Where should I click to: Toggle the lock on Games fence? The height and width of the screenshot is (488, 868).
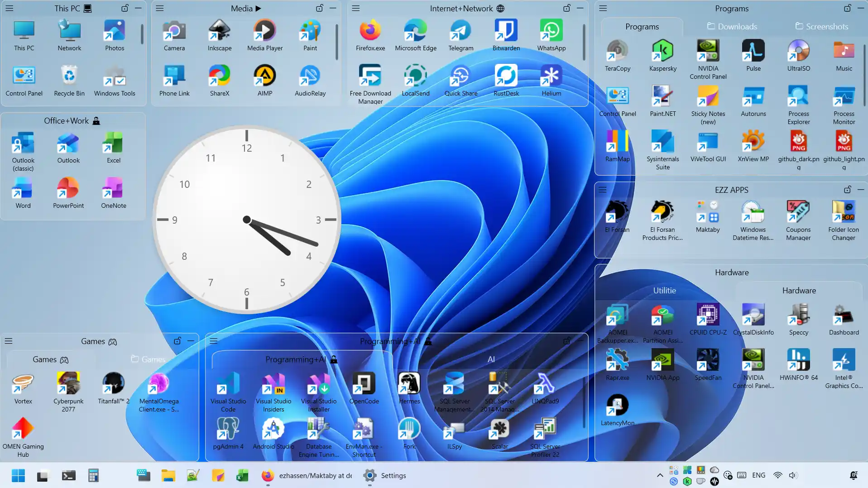(177, 341)
